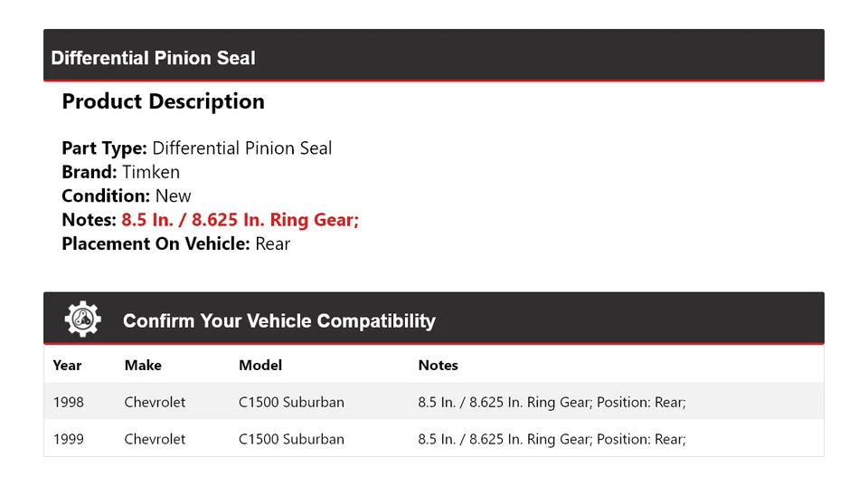Click Chevrolet in the 1998 row

pos(155,402)
